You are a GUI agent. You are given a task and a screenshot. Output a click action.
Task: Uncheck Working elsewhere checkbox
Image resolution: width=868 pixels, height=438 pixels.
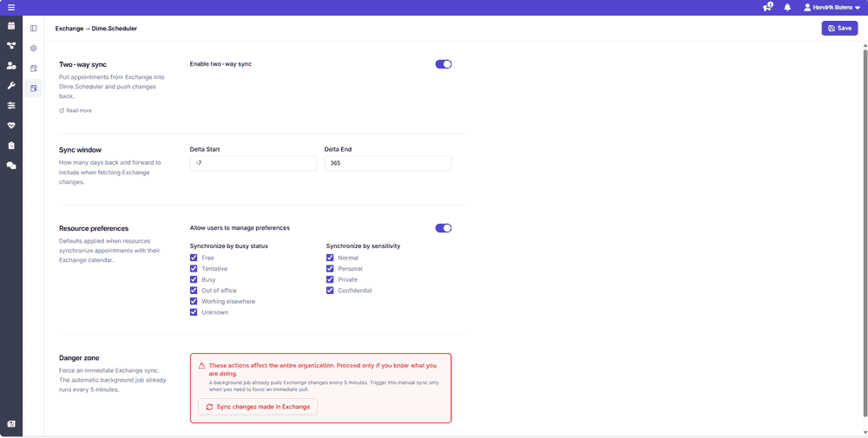pos(194,302)
